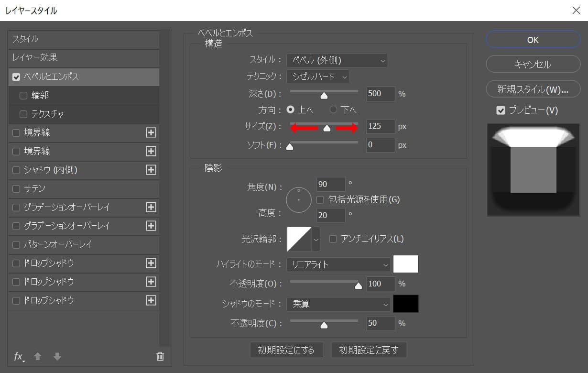This screenshot has width=588, height=373.
Task: Select the シャドウ (内側) row label
Action: coord(51,170)
